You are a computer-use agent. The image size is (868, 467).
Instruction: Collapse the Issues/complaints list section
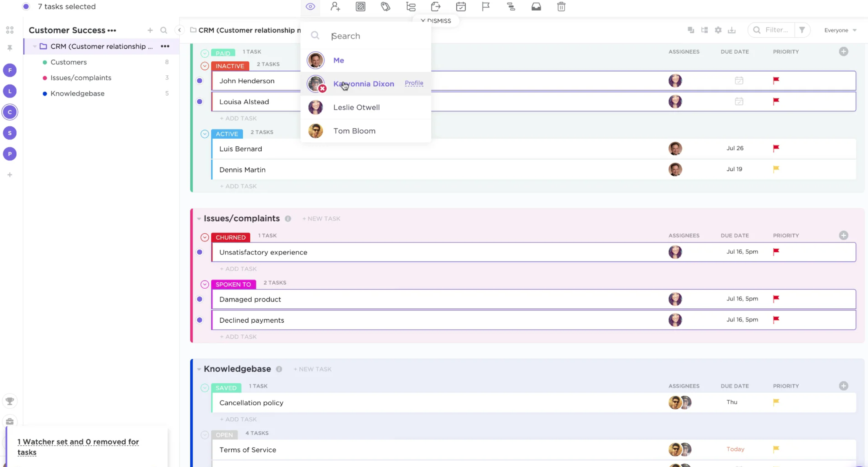pyautogui.click(x=199, y=219)
